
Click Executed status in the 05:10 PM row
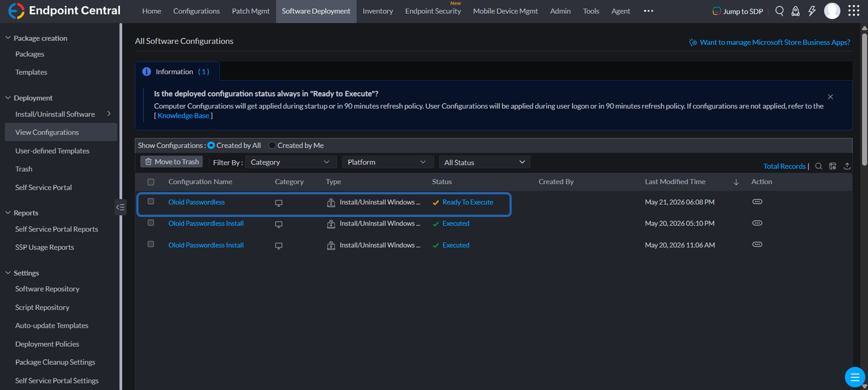(x=456, y=223)
